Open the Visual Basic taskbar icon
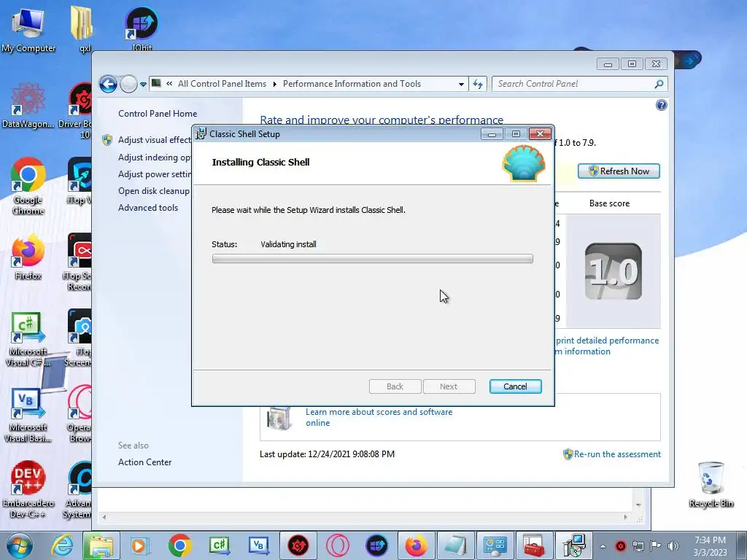The height and width of the screenshot is (560, 747). coord(259,545)
